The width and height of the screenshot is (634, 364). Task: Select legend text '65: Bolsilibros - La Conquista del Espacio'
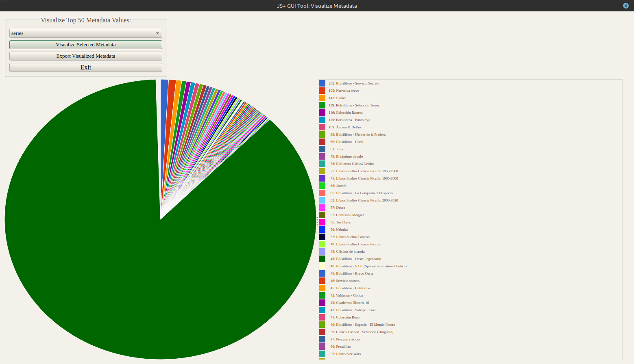click(x=362, y=193)
